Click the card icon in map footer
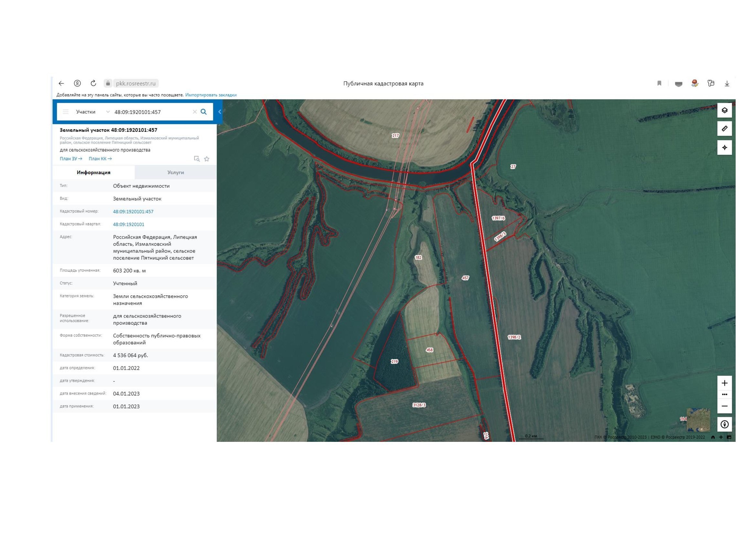The image size is (756, 535). [729, 437]
